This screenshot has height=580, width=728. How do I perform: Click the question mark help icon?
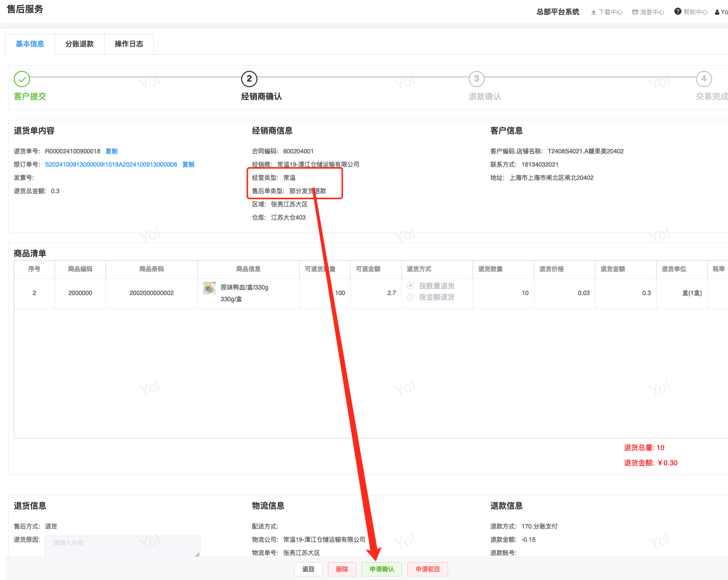point(678,12)
